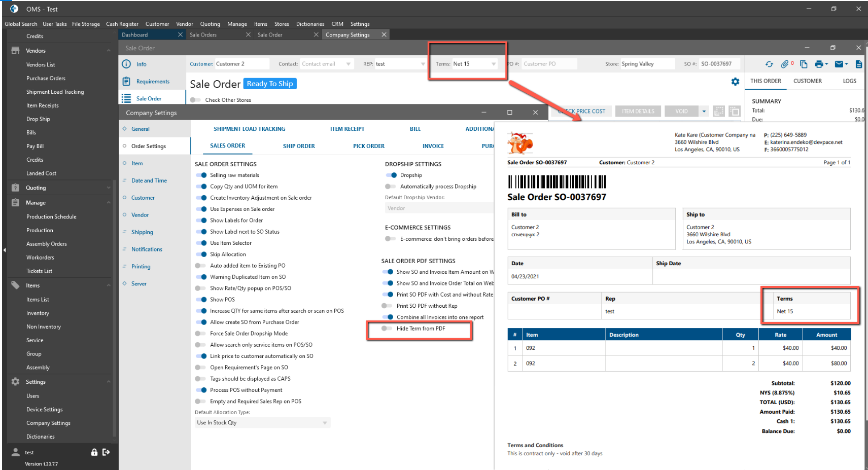Click the envelope email icon

pyautogui.click(x=839, y=64)
